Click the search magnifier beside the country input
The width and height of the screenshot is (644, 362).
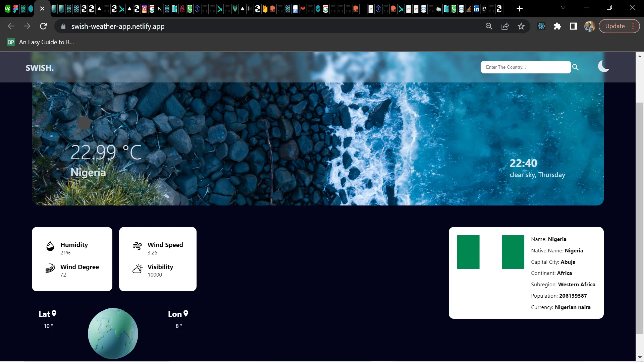[576, 67]
